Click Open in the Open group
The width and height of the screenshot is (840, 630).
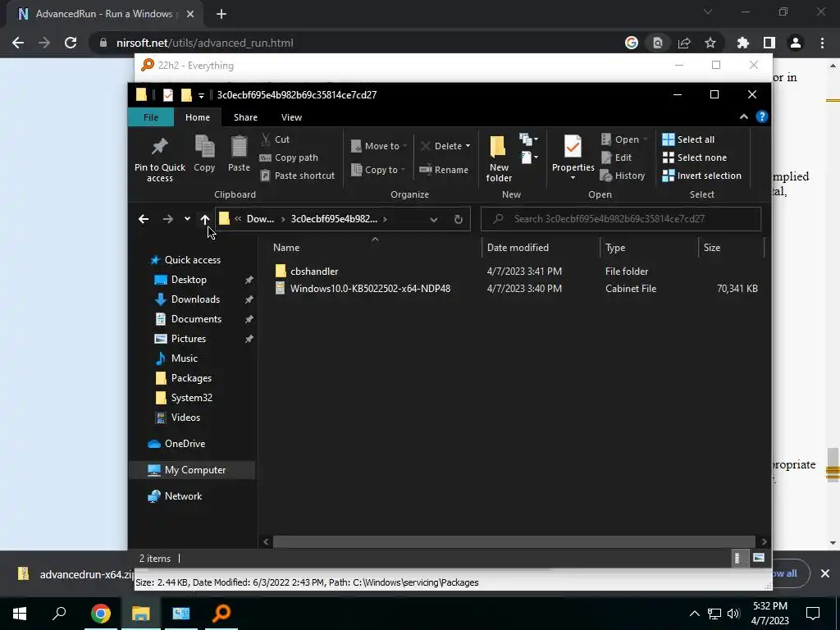point(624,139)
